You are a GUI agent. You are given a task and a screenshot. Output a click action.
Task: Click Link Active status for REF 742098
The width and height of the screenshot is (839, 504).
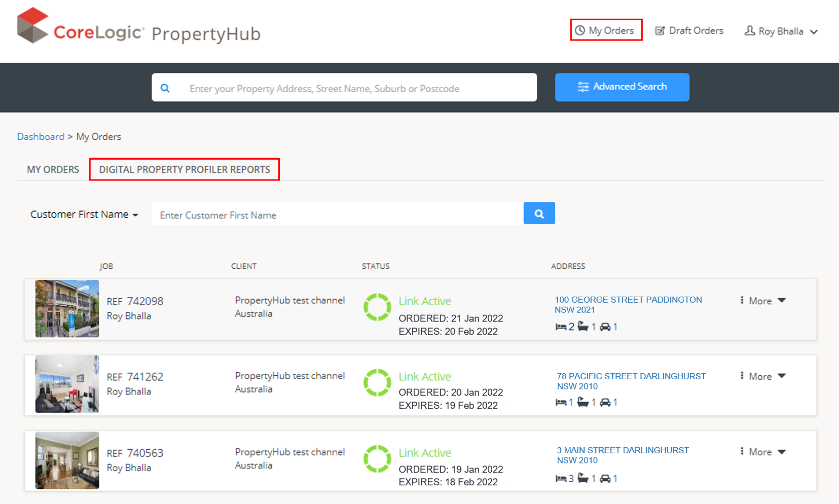coord(425,301)
